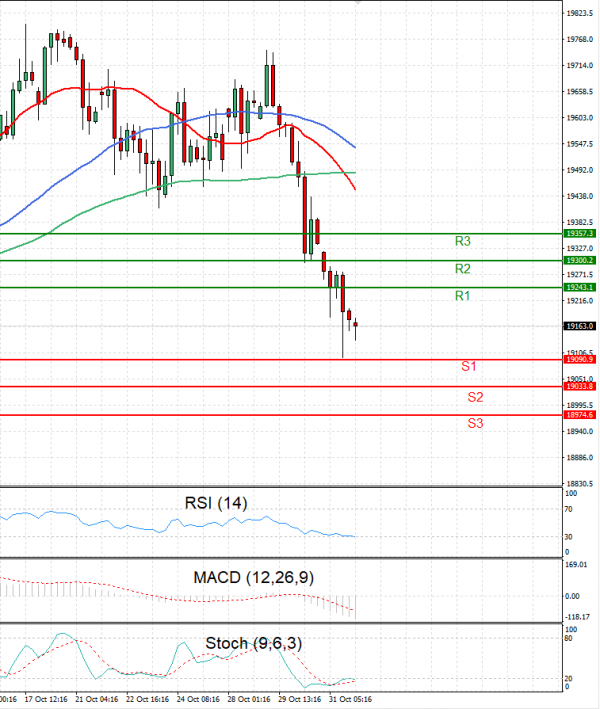The width and height of the screenshot is (600, 709).
Task: Click the S3 support label
Action: [x=475, y=424]
